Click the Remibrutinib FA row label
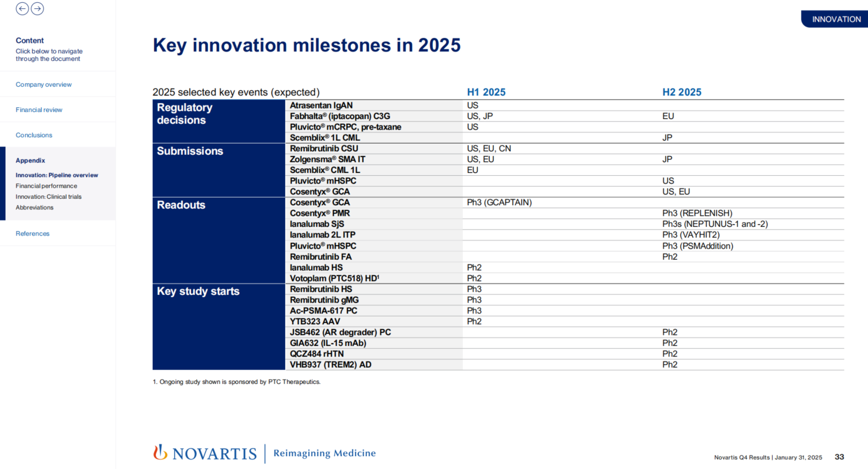The image size is (868, 469). pyautogui.click(x=321, y=256)
